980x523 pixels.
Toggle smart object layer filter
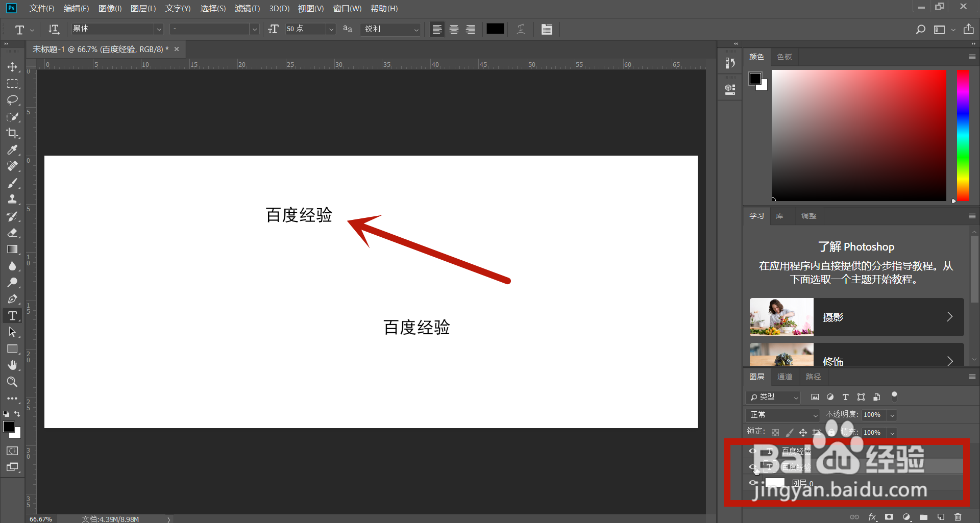point(876,397)
